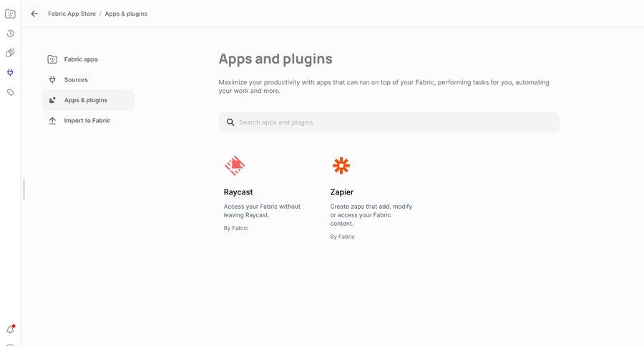Open Import to Fabric sidebar item
The height and width of the screenshot is (346, 644).
click(x=87, y=121)
